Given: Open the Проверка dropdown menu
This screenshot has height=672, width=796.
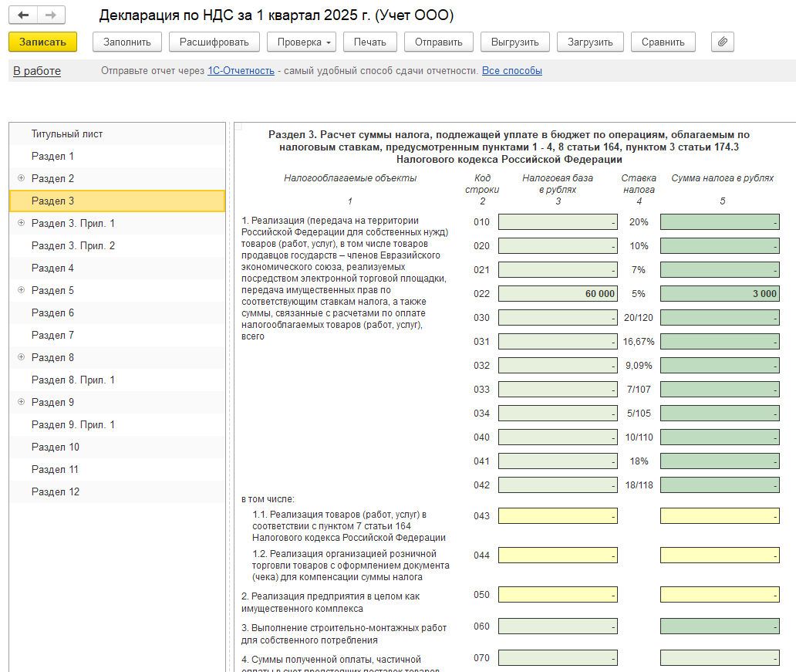Looking at the screenshot, I should tap(301, 42).
